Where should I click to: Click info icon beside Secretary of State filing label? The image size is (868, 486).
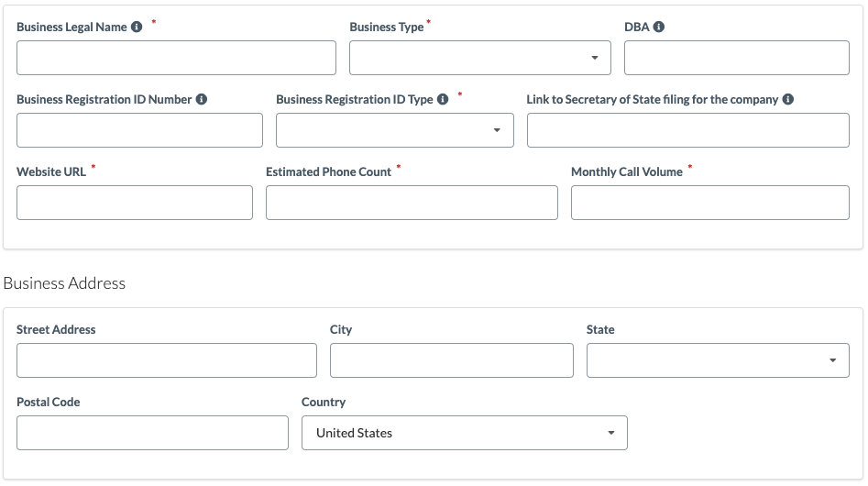click(788, 99)
